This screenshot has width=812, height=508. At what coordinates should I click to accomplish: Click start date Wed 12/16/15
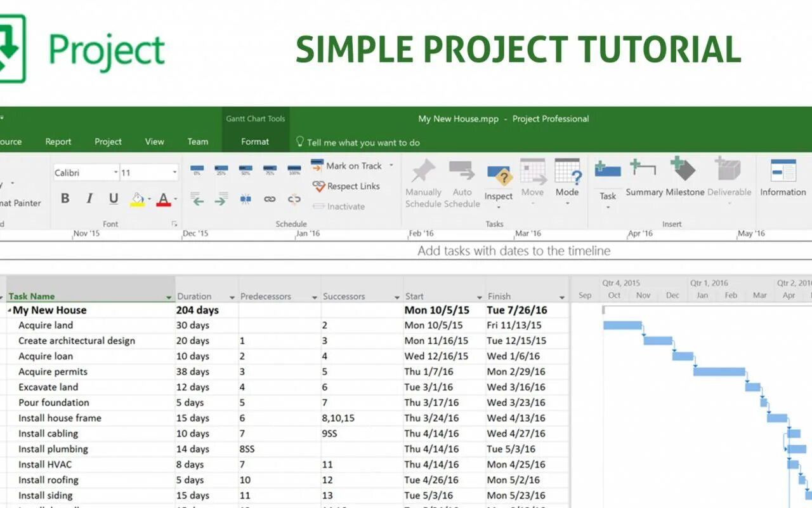pyautogui.click(x=436, y=356)
